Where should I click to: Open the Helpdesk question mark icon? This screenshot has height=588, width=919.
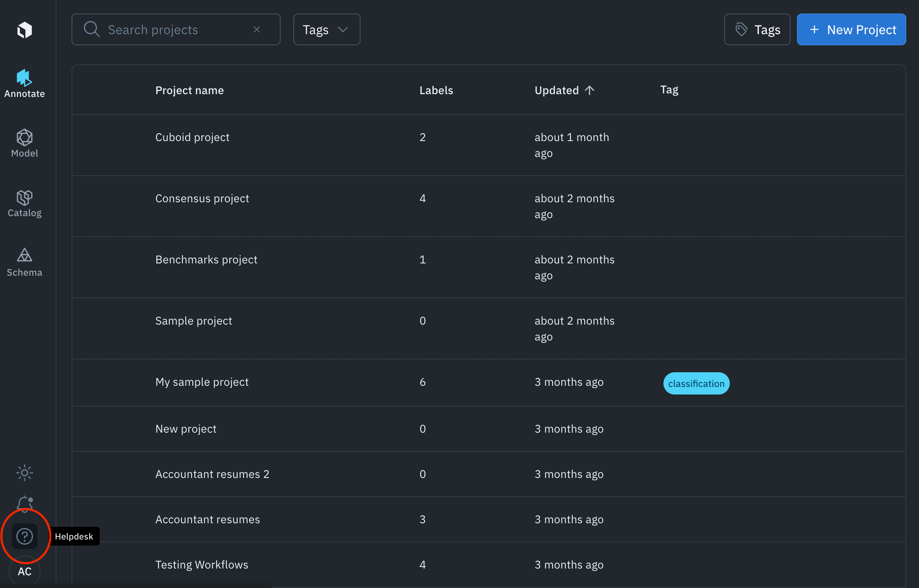point(25,536)
